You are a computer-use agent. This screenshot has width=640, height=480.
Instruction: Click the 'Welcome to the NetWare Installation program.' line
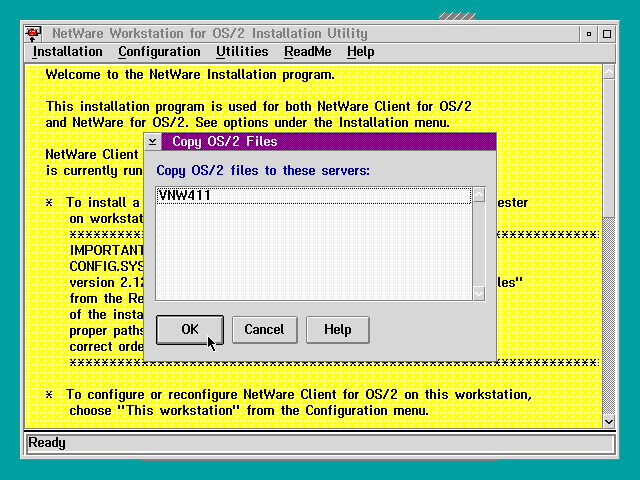click(x=190, y=75)
